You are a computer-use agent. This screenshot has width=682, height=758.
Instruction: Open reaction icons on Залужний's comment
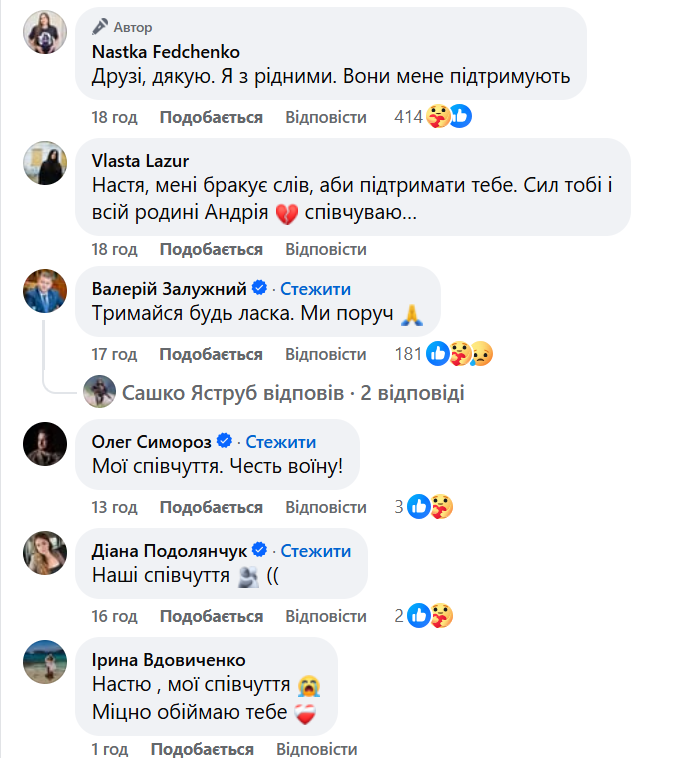(x=460, y=354)
